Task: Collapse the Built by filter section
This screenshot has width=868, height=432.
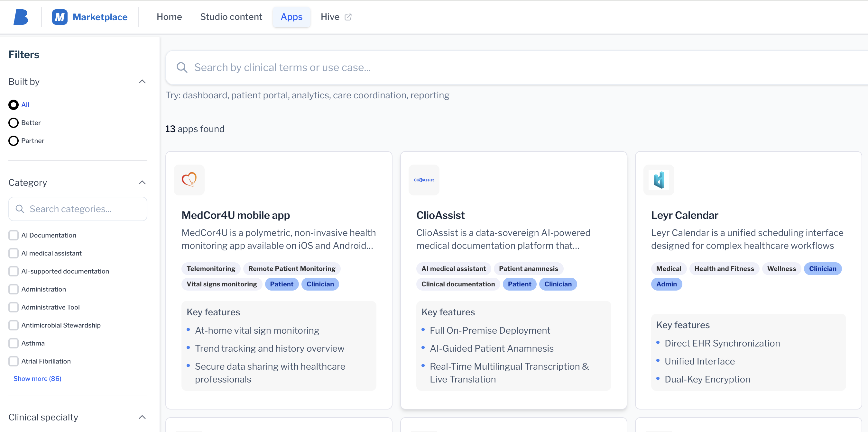Action: tap(142, 82)
